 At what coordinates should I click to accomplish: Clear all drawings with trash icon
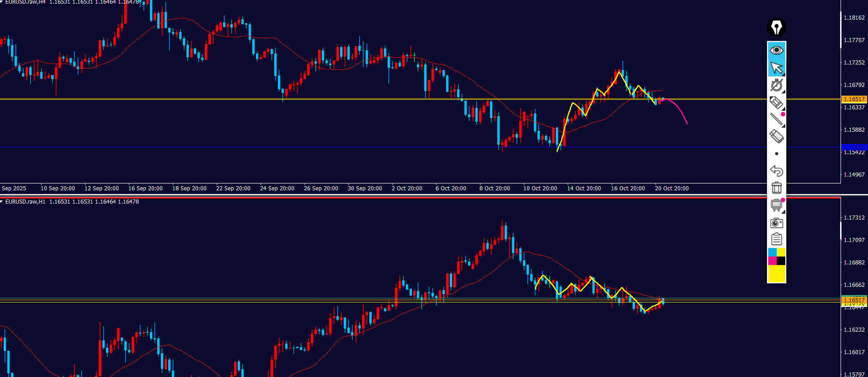tap(776, 188)
